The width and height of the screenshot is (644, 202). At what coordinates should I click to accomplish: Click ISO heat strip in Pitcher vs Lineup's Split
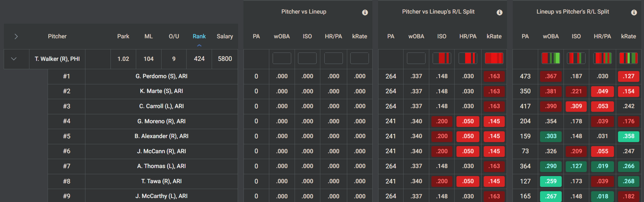442,58
